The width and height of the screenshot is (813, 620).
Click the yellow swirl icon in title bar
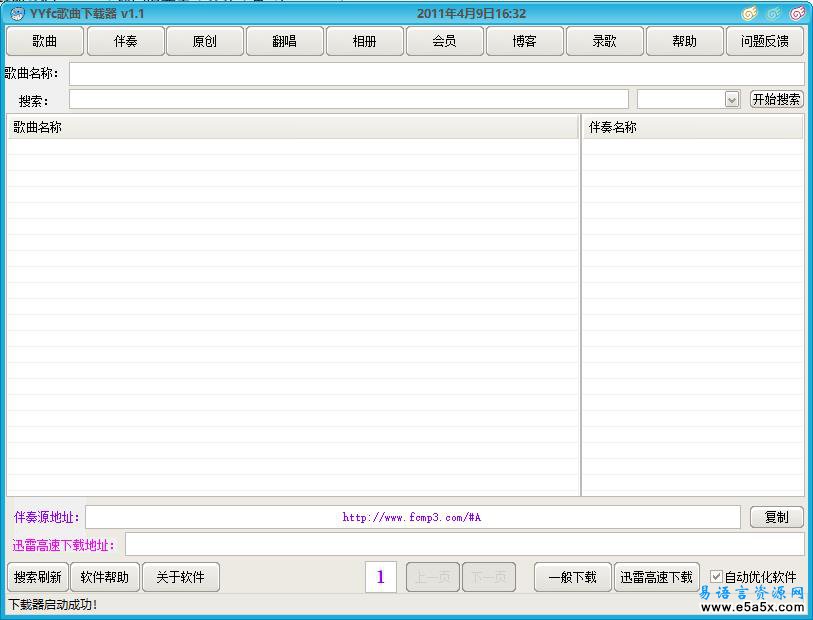[x=747, y=12]
